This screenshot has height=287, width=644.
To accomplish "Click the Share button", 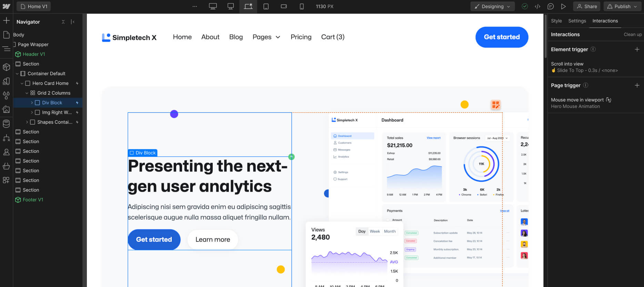I will [x=587, y=7].
